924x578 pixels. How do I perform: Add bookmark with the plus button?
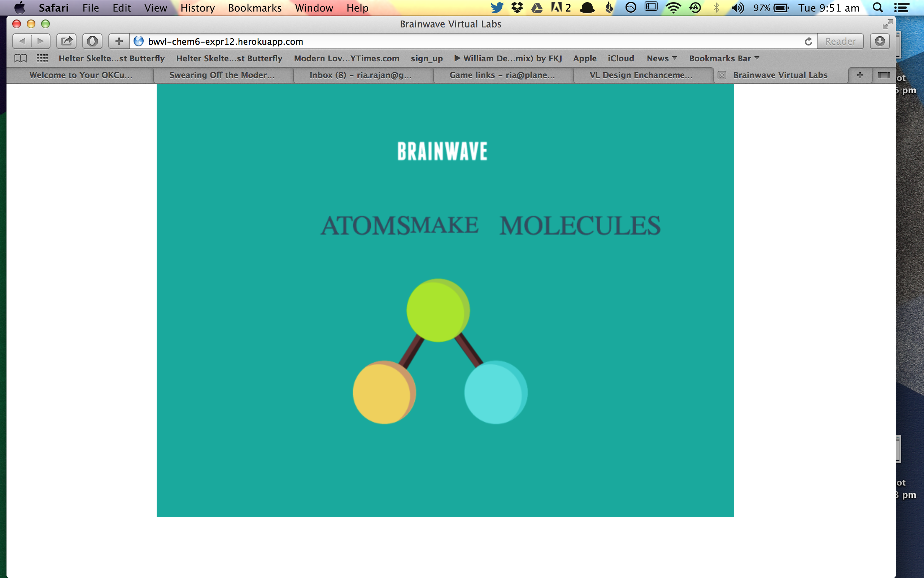[x=119, y=41]
